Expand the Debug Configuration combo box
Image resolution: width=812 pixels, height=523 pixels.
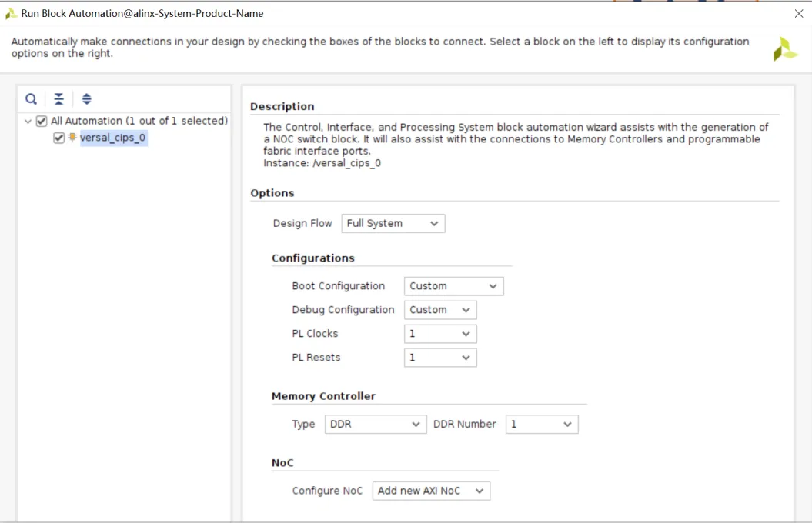point(439,310)
